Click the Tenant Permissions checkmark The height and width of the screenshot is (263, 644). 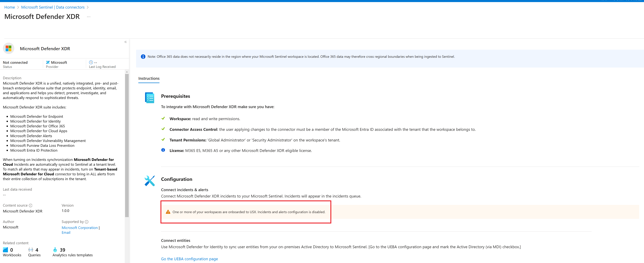click(163, 140)
